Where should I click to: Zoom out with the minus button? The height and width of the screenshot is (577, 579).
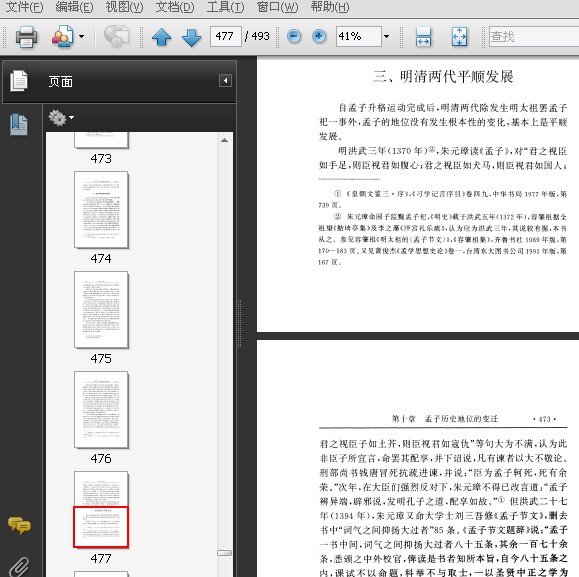294,36
